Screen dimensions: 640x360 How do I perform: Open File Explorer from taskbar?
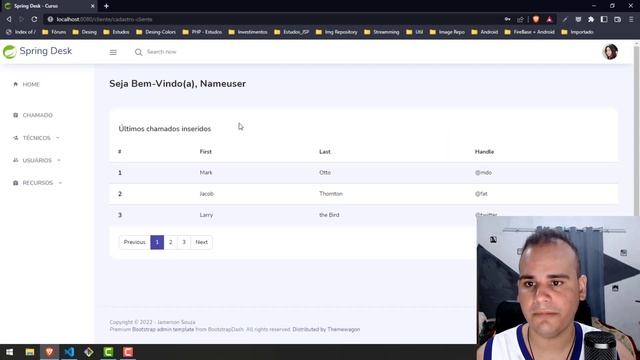(30, 352)
